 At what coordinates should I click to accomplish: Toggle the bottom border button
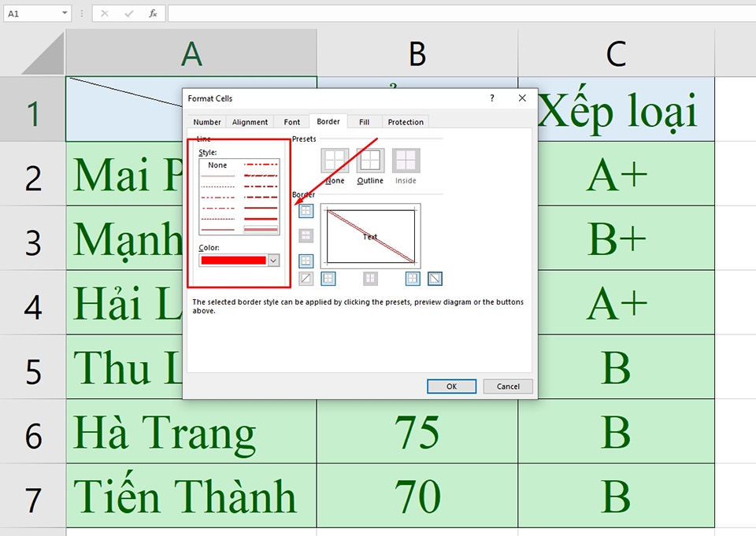click(306, 261)
